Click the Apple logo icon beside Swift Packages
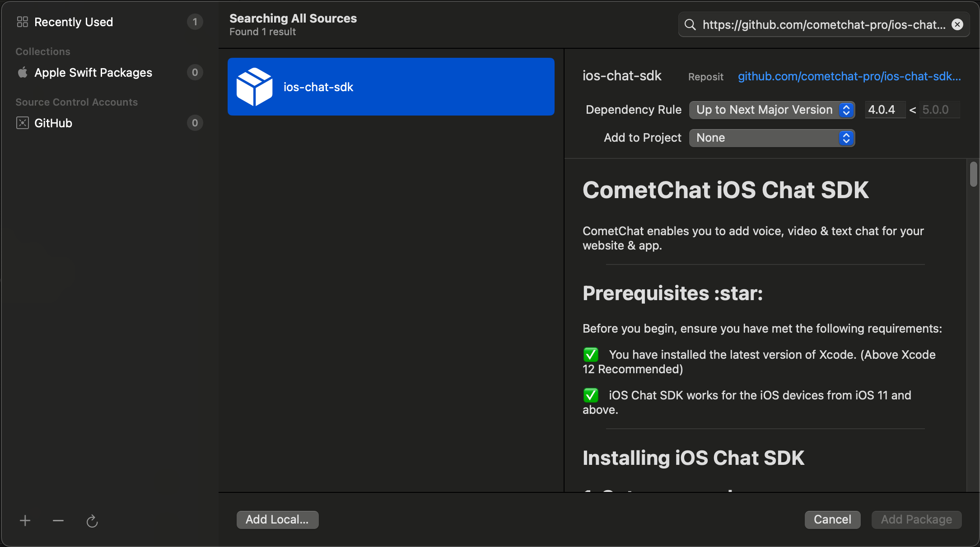The image size is (980, 547). (23, 72)
